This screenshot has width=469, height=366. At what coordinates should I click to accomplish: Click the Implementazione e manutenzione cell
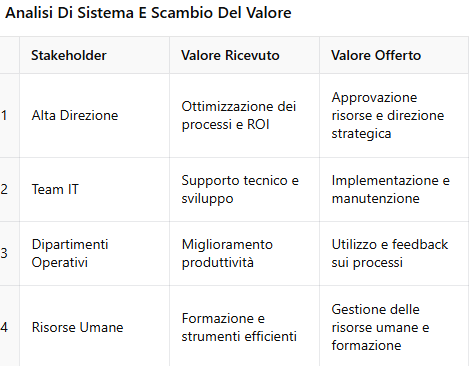[x=394, y=189]
